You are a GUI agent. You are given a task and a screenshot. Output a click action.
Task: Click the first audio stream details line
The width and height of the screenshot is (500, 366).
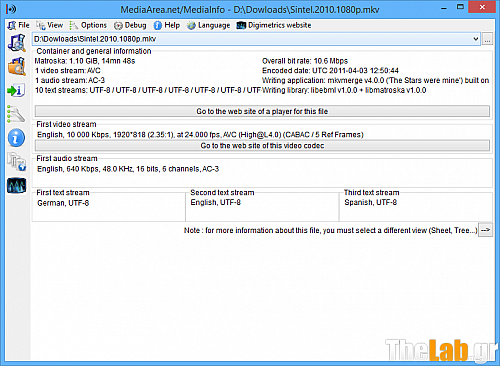128,169
